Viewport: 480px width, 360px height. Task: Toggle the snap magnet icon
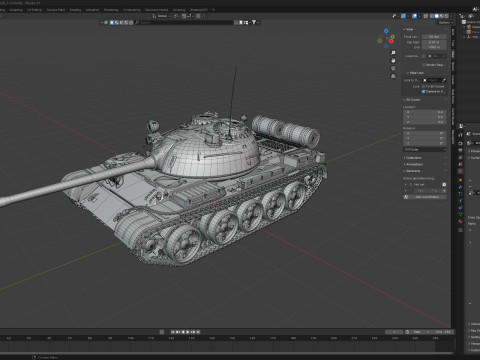(x=184, y=16)
